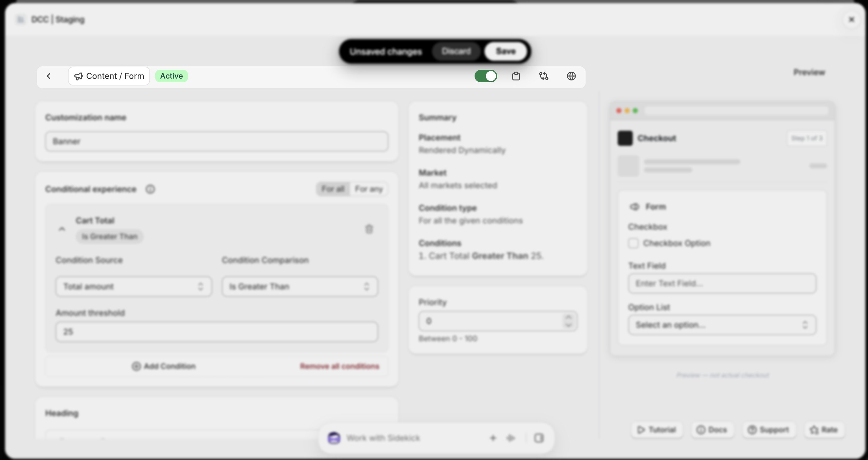Delete the Cart Total condition with trash icon

pos(369,229)
